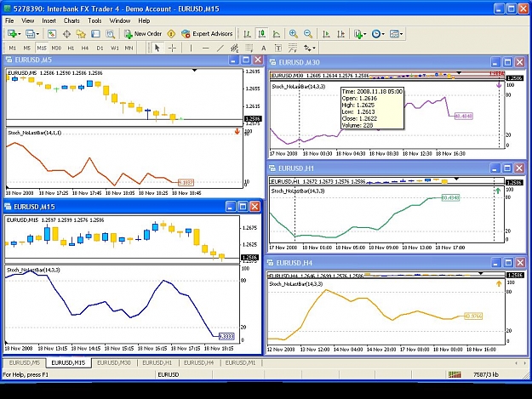Click the New Order button
Image resolution: width=532 pixels, height=399 pixels.
tap(143, 34)
